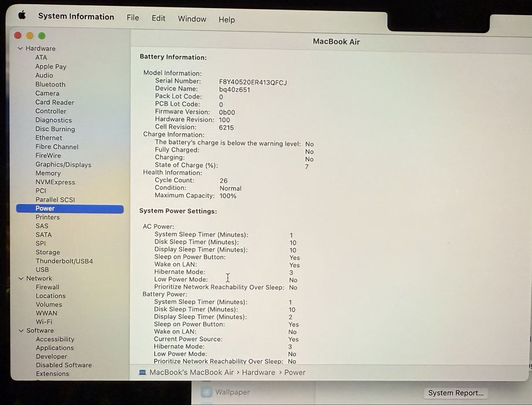The height and width of the screenshot is (405, 532).
Task: Click the System Report button behind
Action: click(x=456, y=393)
